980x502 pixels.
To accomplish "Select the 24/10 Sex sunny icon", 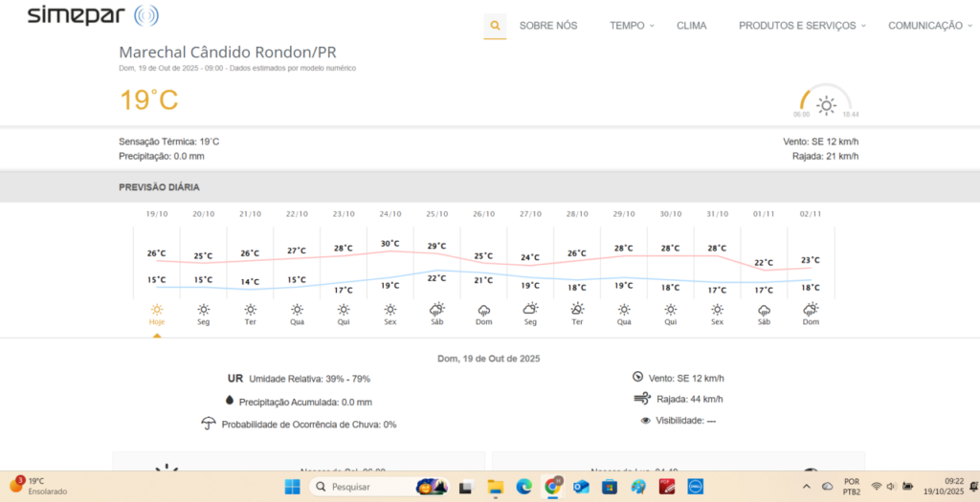I will coord(390,309).
